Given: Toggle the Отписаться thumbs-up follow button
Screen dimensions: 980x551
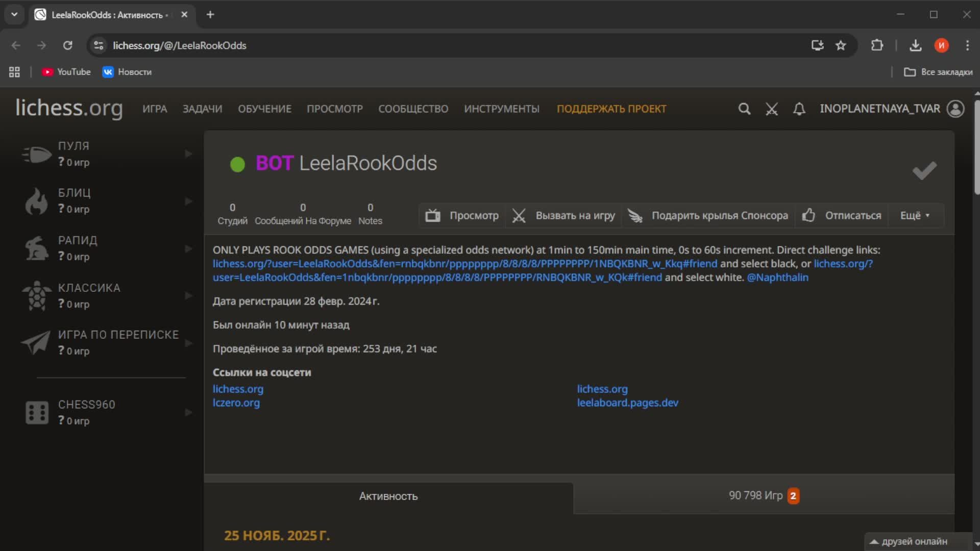Looking at the screenshot, I should pos(841,215).
